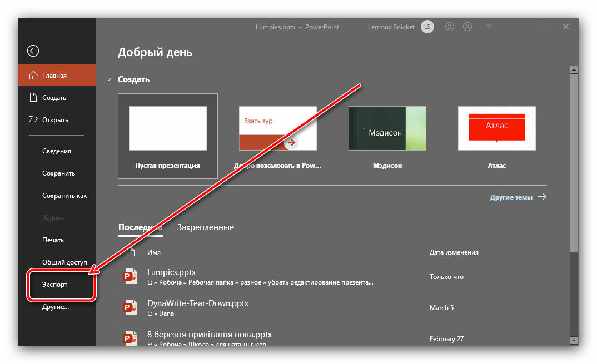Viewport: 597px width, 364px height.
Task: Click the arrow on Take a Tour template
Action: [x=291, y=142]
